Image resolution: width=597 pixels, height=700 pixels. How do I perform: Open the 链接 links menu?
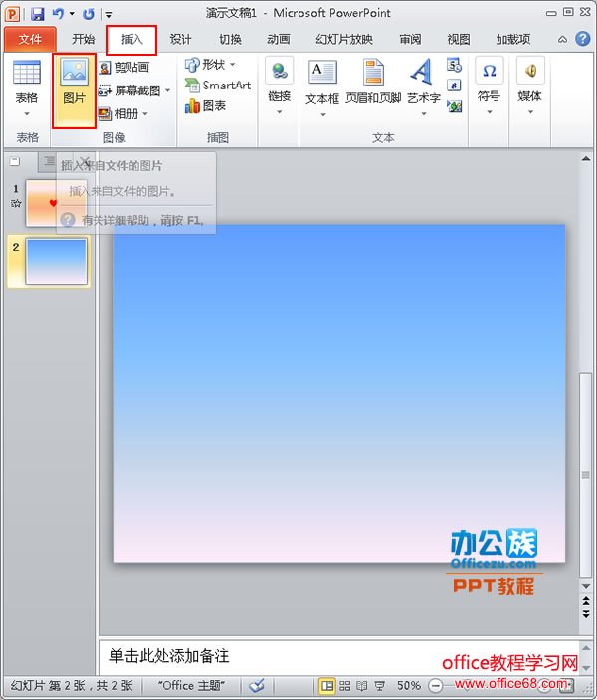tap(280, 87)
